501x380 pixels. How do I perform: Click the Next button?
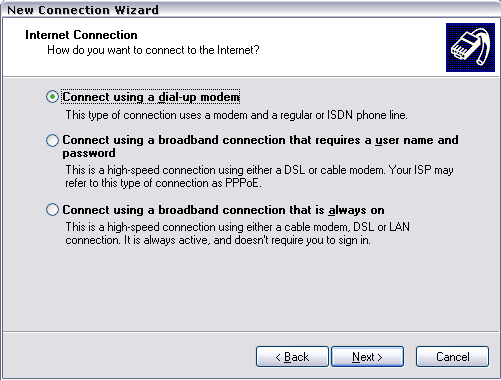367,357
